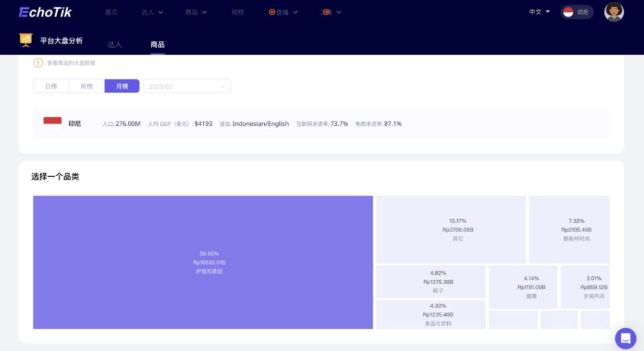
Task: Click the EchoTik logo
Action: pos(45,12)
